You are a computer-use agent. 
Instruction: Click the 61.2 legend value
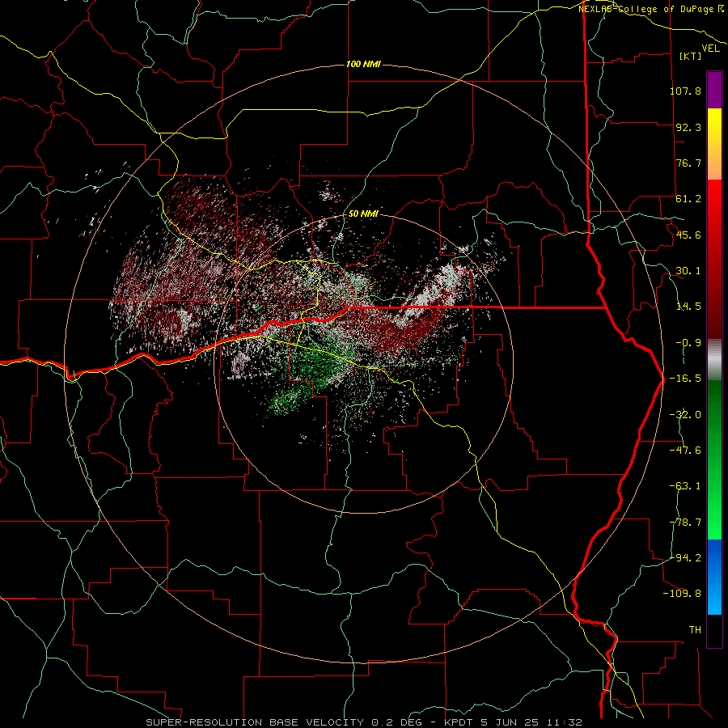pos(688,199)
